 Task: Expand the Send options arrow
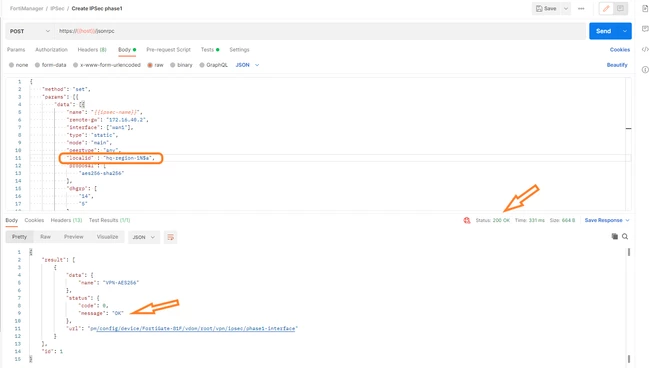point(625,31)
